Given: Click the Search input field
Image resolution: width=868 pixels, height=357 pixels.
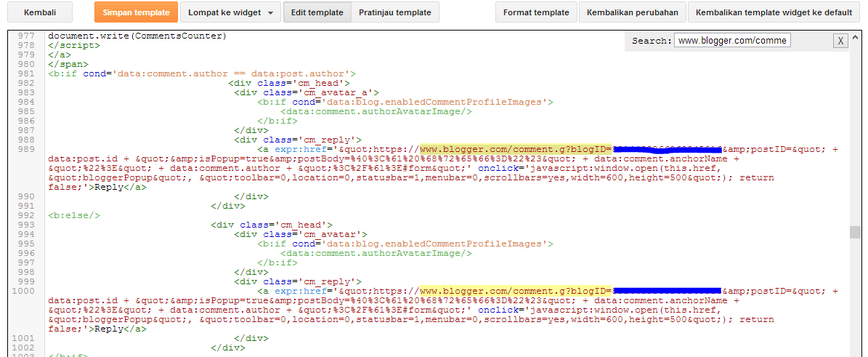Looking at the screenshot, I should pyautogui.click(x=733, y=41).
